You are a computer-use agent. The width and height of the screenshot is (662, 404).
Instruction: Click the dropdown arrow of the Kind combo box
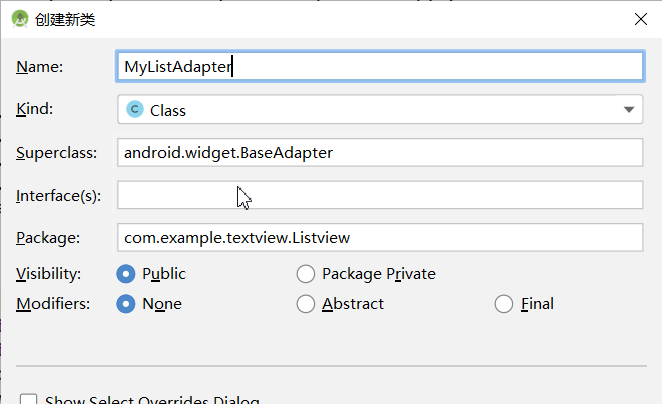[629, 110]
